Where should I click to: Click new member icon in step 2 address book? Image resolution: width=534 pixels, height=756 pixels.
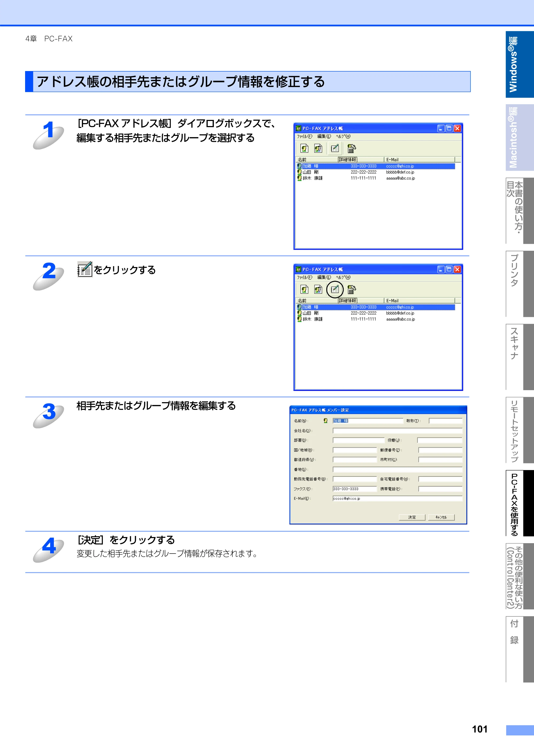304,289
